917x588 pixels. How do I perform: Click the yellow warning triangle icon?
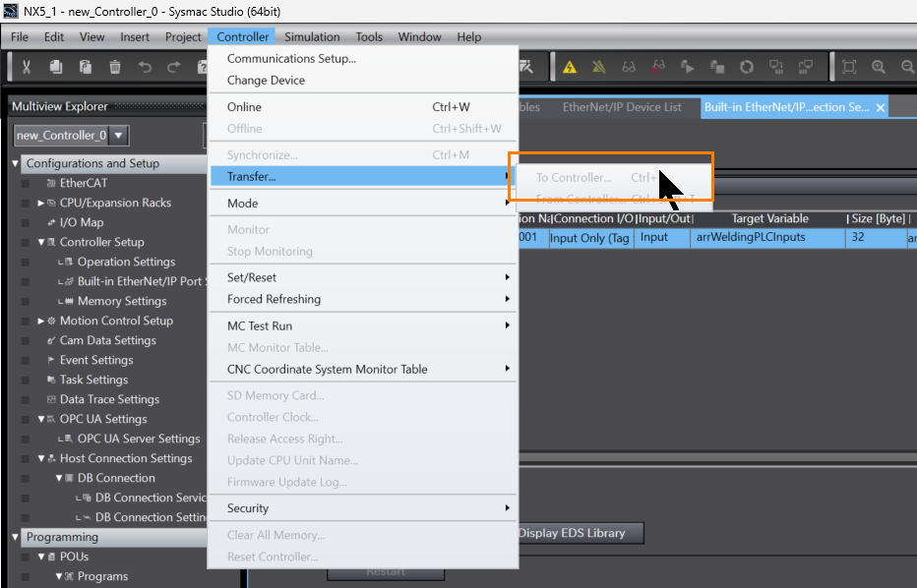tap(570, 68)
